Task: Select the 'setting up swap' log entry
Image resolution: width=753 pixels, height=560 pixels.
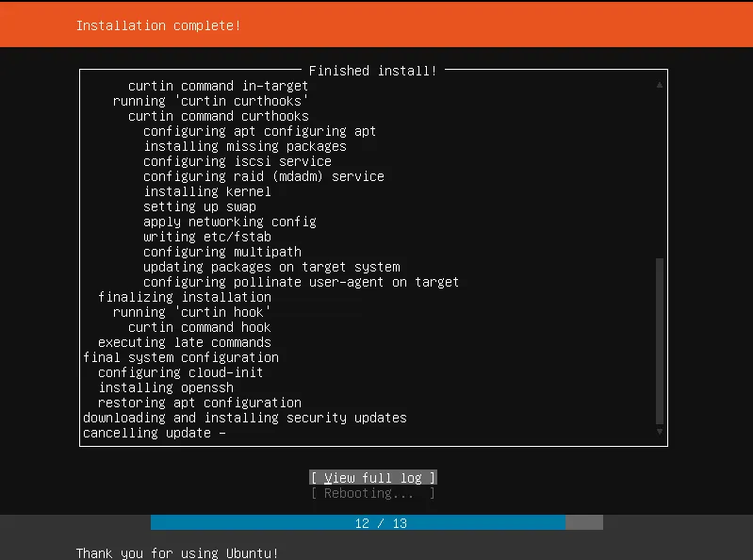Action: tap(200, 206)
